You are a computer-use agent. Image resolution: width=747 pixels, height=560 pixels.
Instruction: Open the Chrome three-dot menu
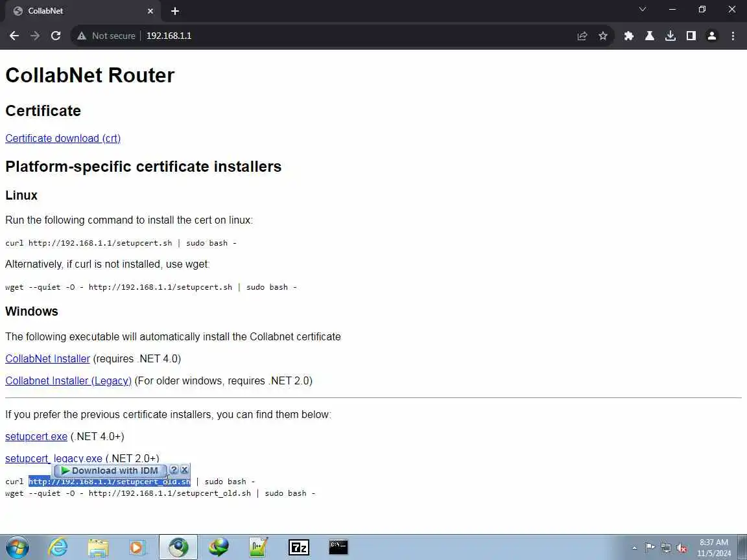pyautogui.click(x=733, y=36)
